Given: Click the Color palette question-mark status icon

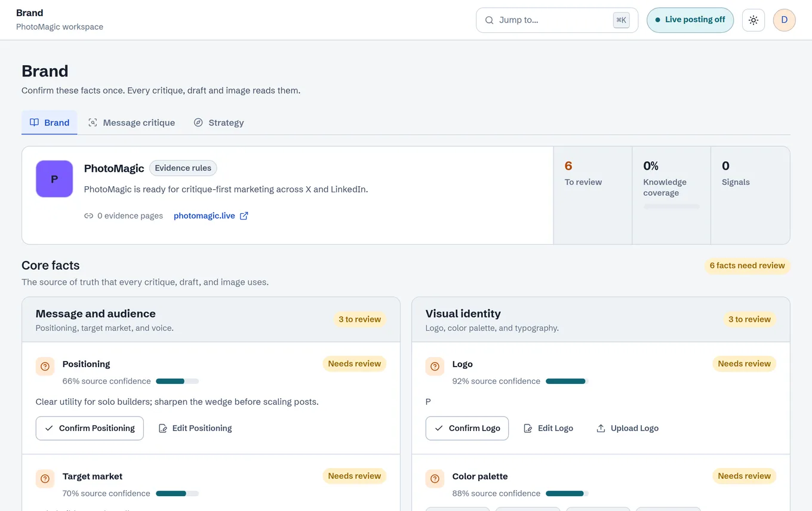Looking at the screenshot, I should point(435,479).
